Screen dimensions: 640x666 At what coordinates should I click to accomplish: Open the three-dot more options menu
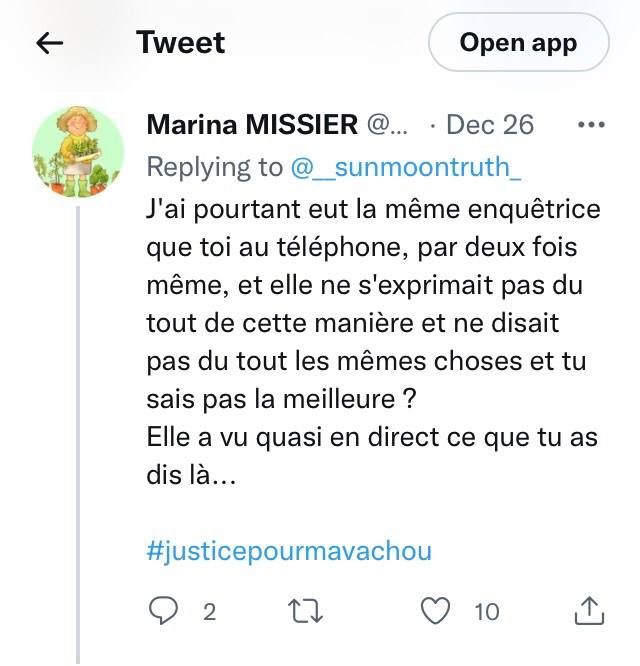593,125
